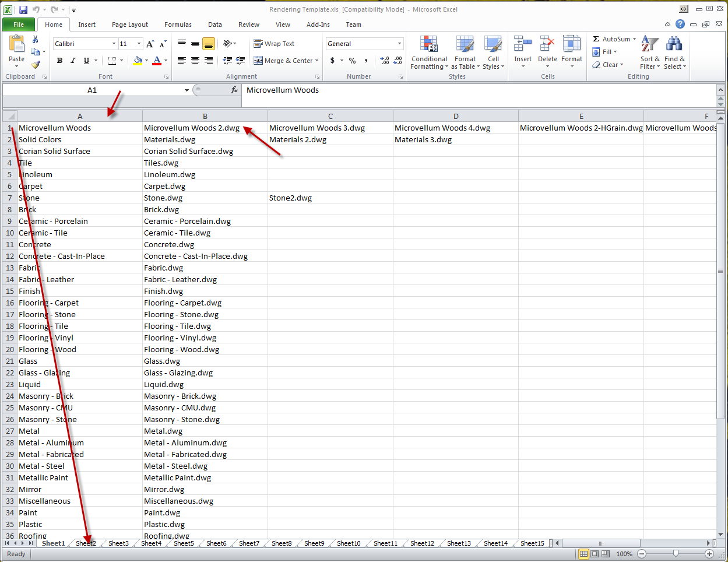
Task: Select cell containing Stone2.dwg
Action: pos(330,198)
